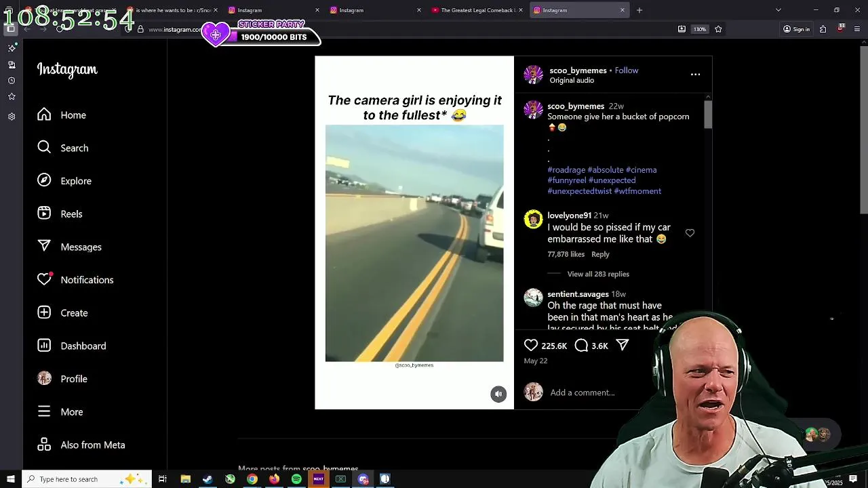Open lovelyone91's profile
Screen dimensions: 868x488
[x=569, y=216]
